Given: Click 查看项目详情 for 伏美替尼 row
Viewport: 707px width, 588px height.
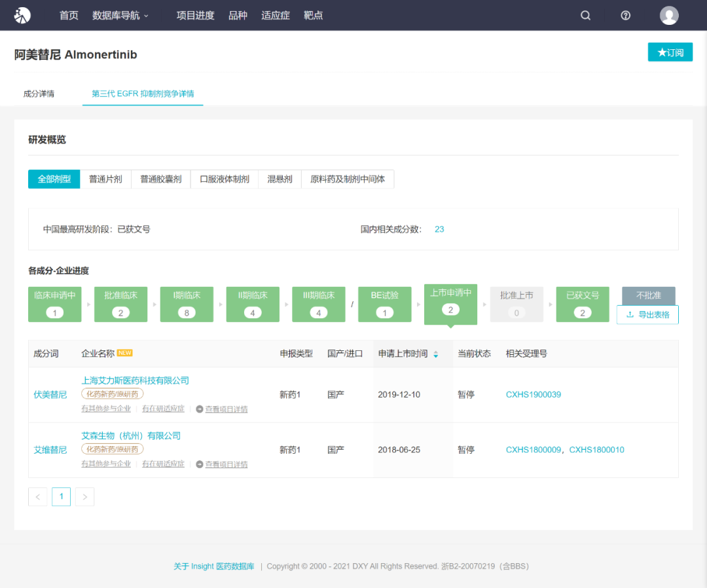Looking at the screenshot, I should pyautogui.click(x=227, y=409).
